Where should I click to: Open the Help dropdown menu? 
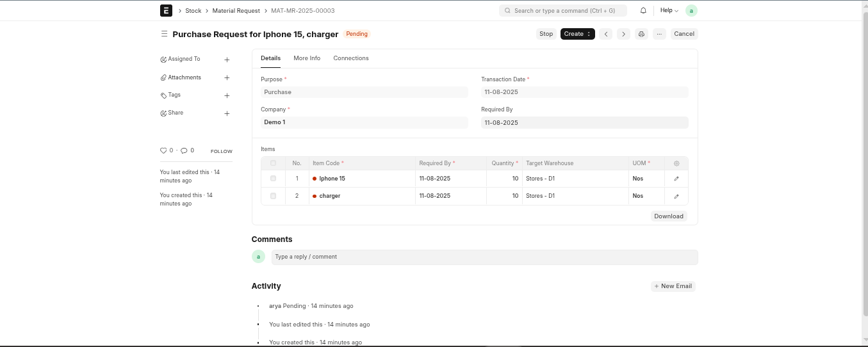point(669,10)
